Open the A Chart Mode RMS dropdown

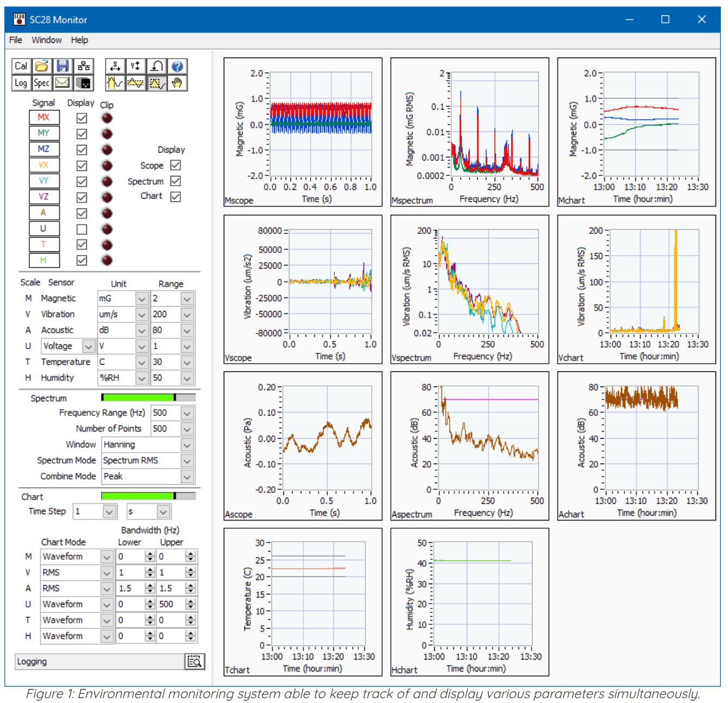(x=107, y=588)
